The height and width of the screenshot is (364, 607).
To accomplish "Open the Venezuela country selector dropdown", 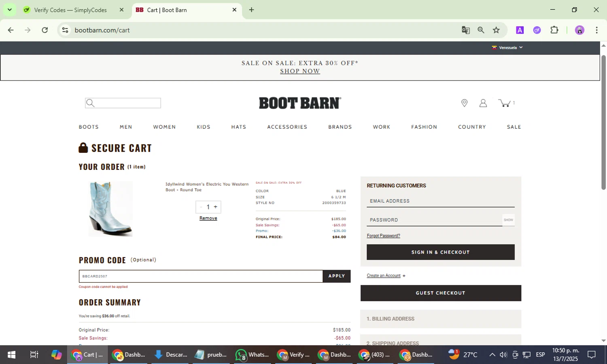I will 507,48.
